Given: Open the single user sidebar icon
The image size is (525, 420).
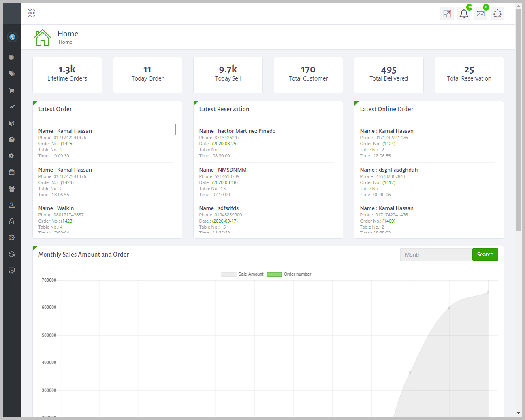Looking at the screenshot, I should tap(12, 205).
